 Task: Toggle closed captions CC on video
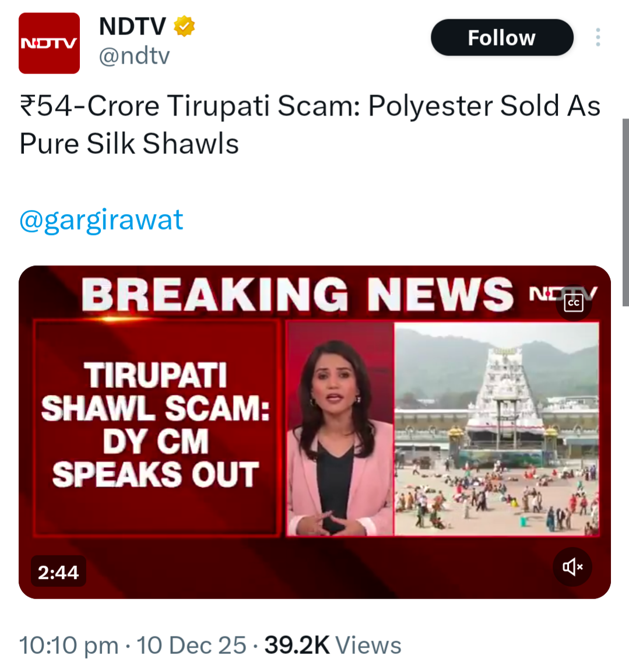click(574, 303)
